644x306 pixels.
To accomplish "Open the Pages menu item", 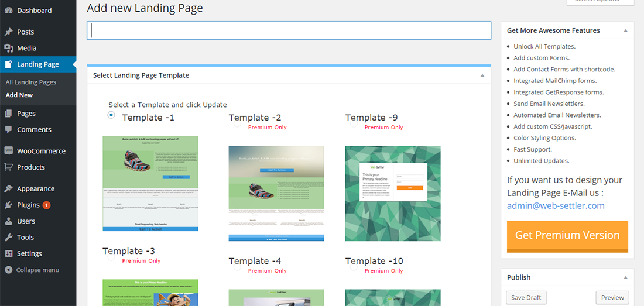I will point(38,114).
